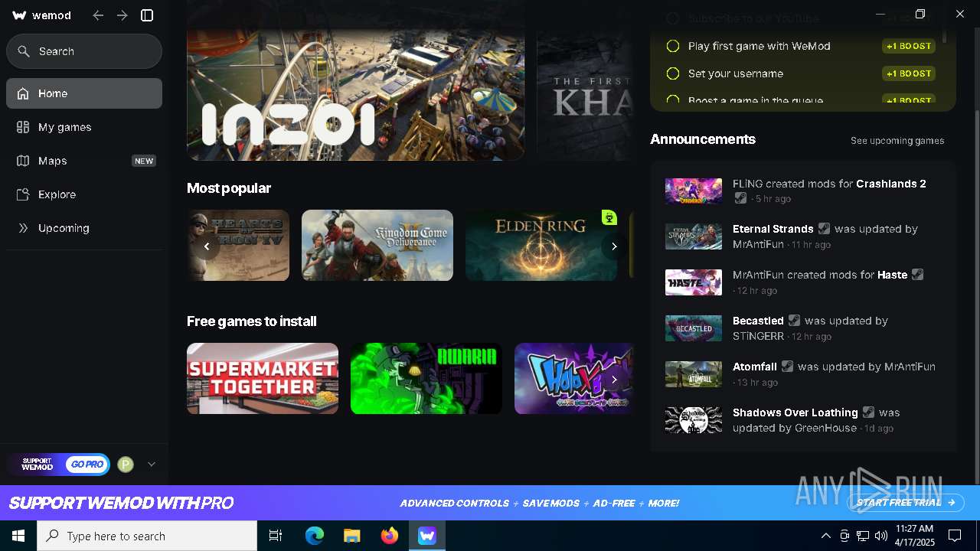
Task: Open the Haste announcement thumbnail
Action: tap(694, 282)
